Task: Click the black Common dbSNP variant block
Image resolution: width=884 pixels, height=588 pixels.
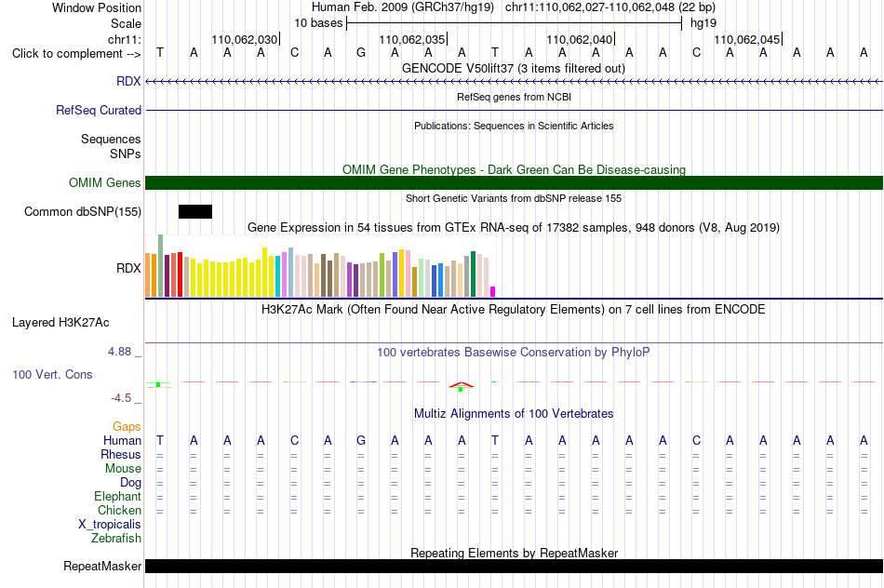Action: (x=195, y=211)
